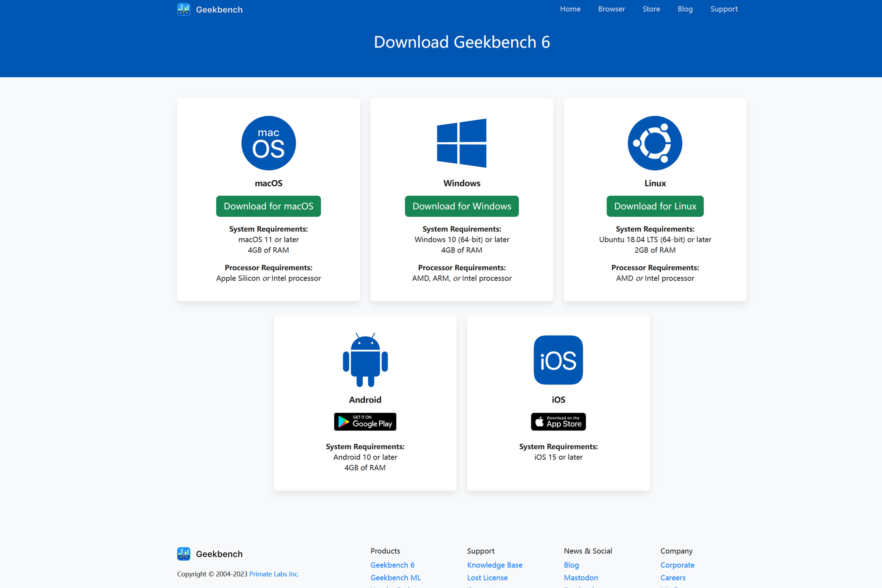Viewport: 882px width, 588px height.
Task: Click the Support footer column heading
Action: point(481,551)
